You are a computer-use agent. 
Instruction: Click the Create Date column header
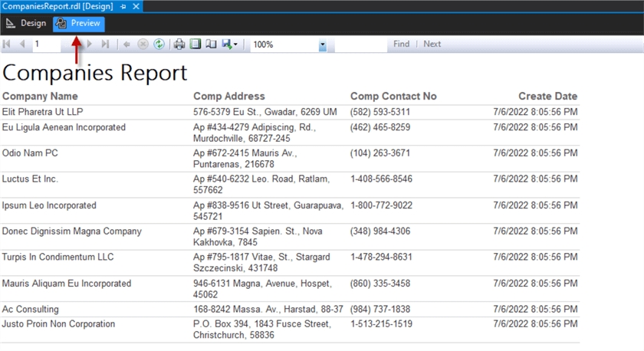click(x=548, y=96)
